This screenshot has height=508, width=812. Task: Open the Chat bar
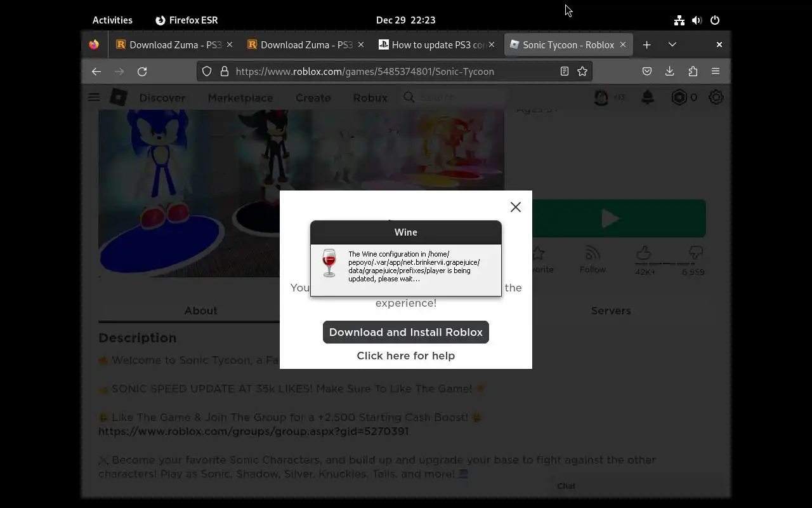637,486
